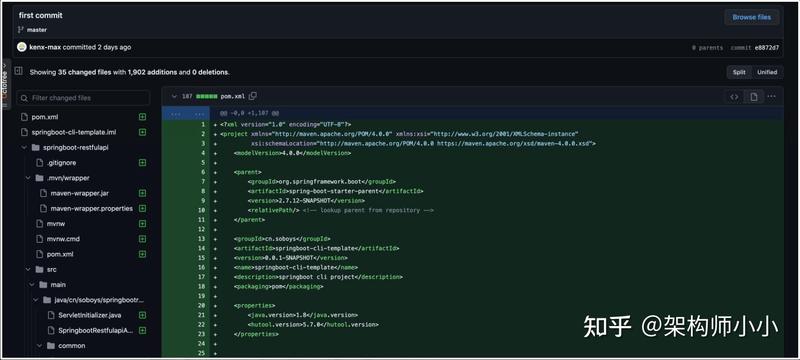Image resolution: width=800 pixels, height=360 pixels.
Task: Collapse the pom.xml diff chevron
Action: click(x=174, y=96)
